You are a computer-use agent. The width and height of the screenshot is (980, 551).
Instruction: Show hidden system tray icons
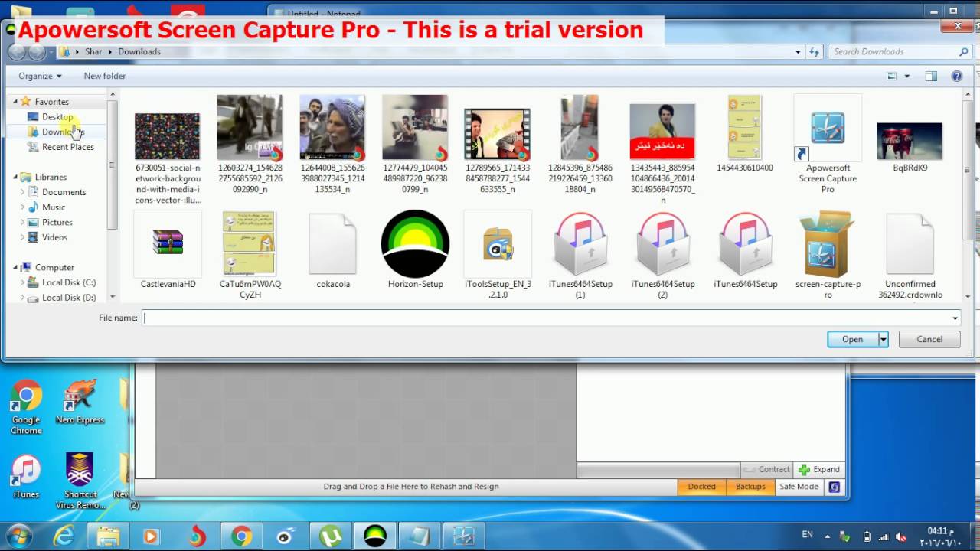[827, 536]
